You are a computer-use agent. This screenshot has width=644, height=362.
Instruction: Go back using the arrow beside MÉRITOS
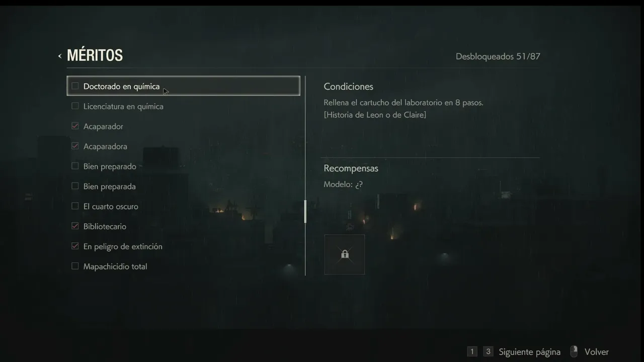[x=60, y=56]
